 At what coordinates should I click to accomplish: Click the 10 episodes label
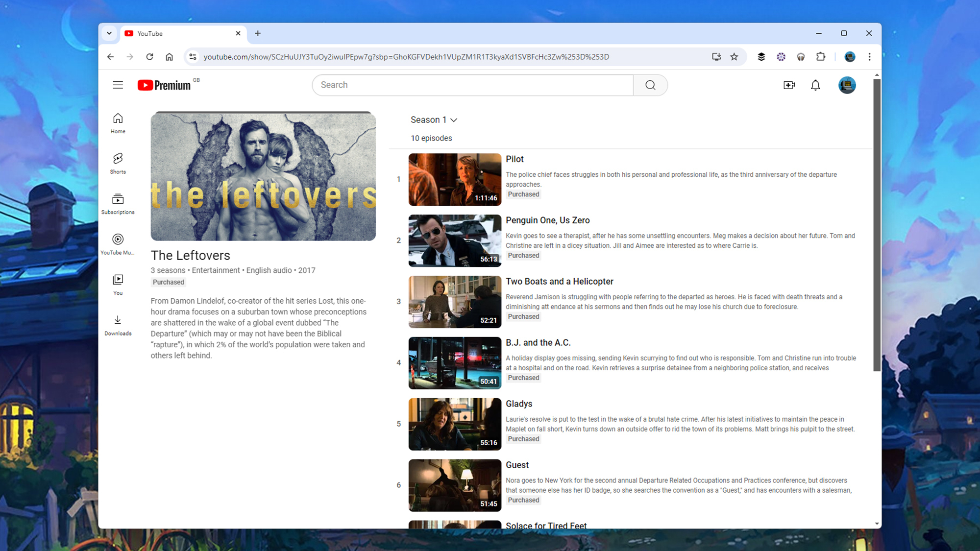(x=431, y=138)
